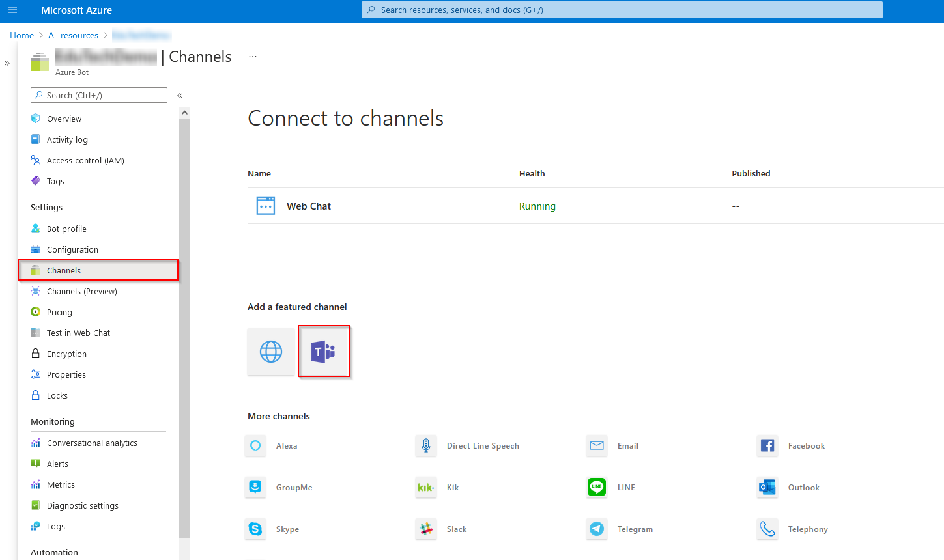The width and height of the screenshot is (944, 560).
Task: Focus the top resource search bar
Action: 622,10
